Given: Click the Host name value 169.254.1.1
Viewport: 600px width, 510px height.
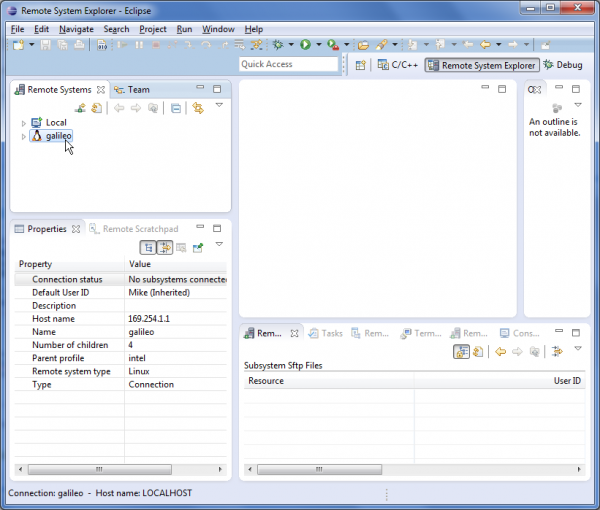Looking at the screenshot, I should [x=149, y=319].
